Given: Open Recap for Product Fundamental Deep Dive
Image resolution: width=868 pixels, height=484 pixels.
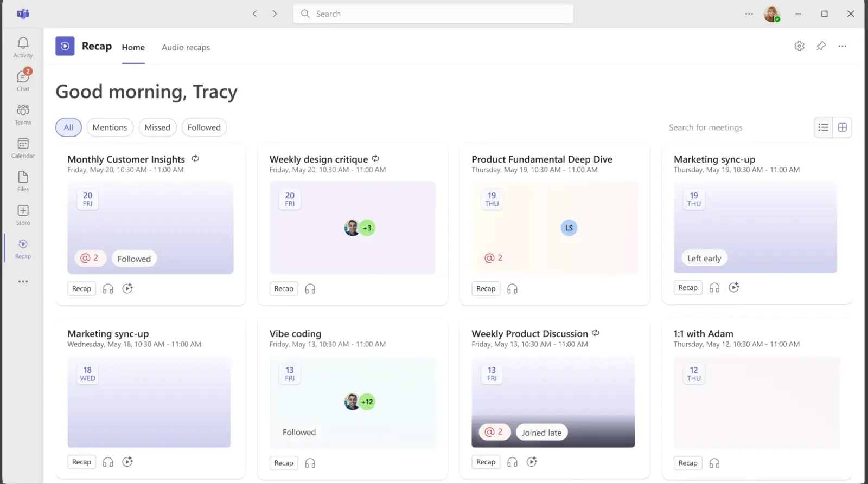Looking at the screenshot, I should click(x=486, y=289).
